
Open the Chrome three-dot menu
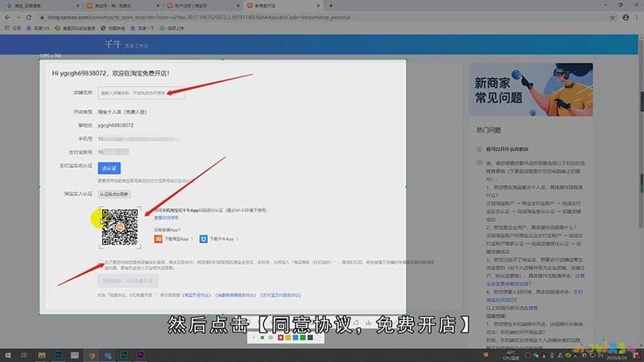[637, 17]
